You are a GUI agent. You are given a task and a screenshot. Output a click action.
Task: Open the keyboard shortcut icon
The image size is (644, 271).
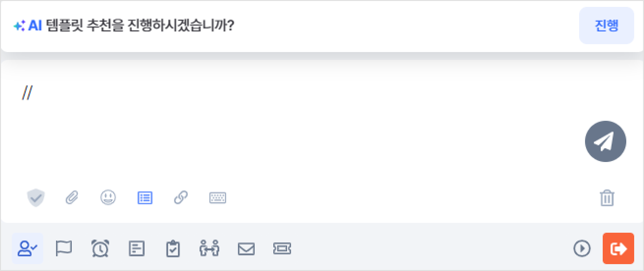point(217,198)
